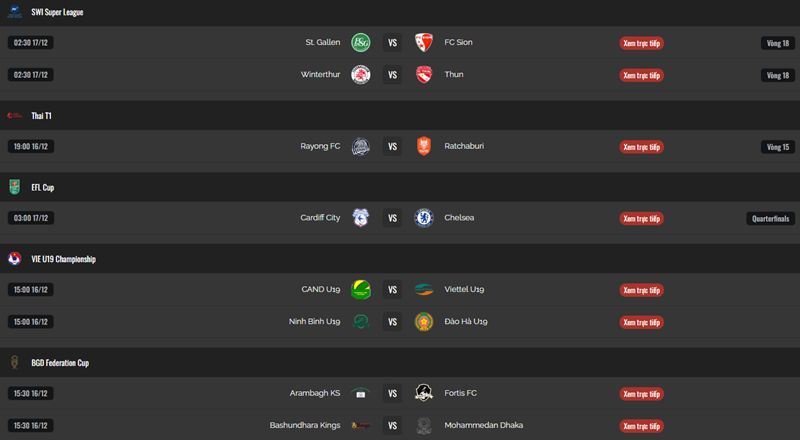Viewport: 800px width, 440px height.
Task: Click the St. Gallen club crest
Action: click(361, 43)
